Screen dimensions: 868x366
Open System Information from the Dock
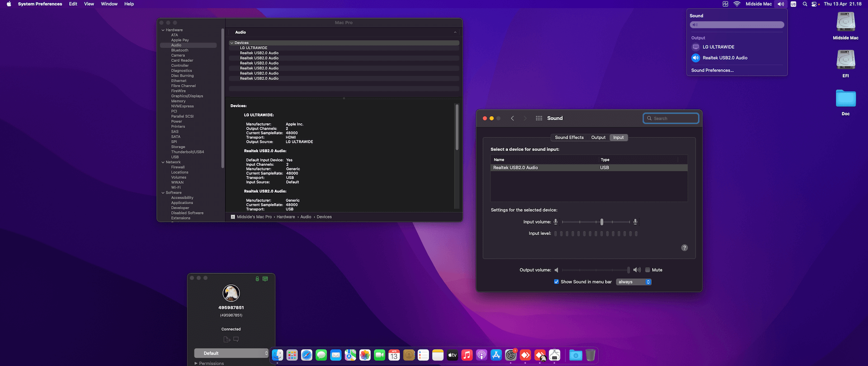[x=555, y=355]
